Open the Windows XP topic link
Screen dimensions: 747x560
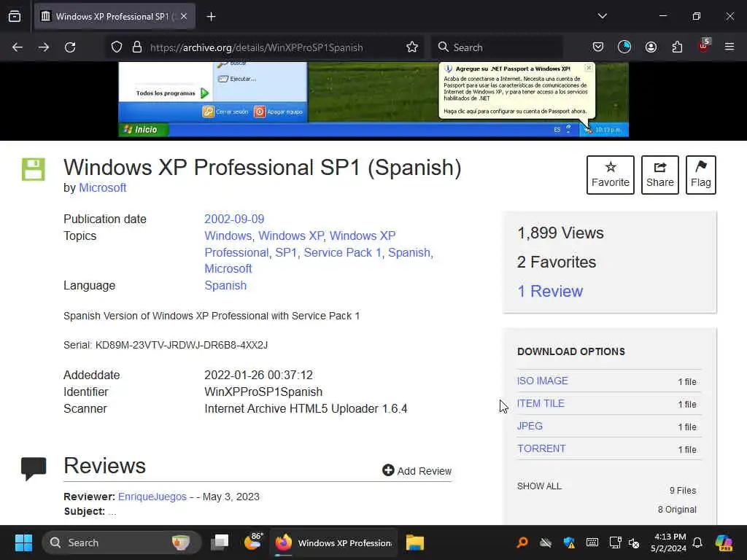(290, 236)
